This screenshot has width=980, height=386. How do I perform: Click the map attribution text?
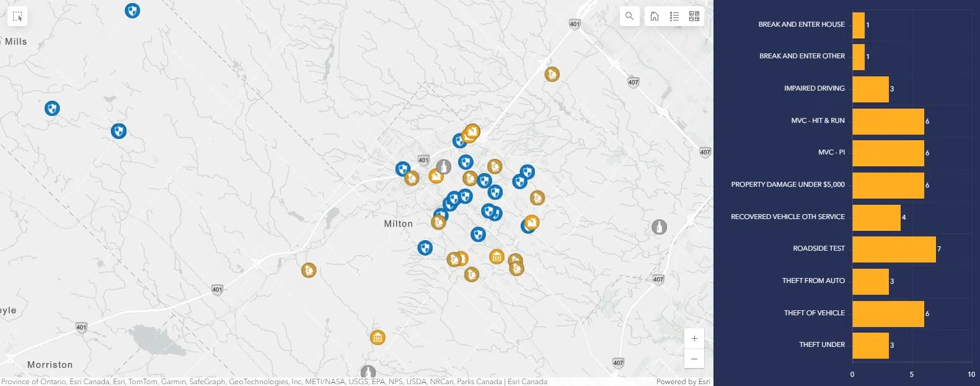pyautogui.click(x=273, y=382)
